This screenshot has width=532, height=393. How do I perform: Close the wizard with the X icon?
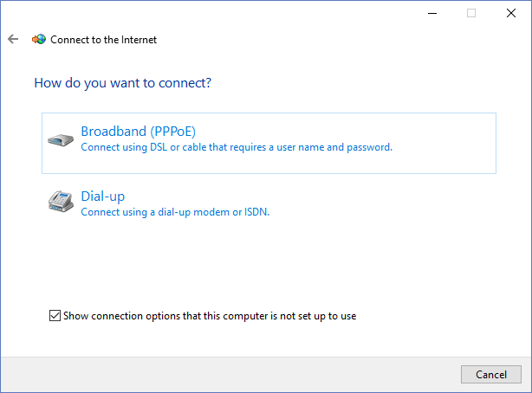click(x=511, y=13)
